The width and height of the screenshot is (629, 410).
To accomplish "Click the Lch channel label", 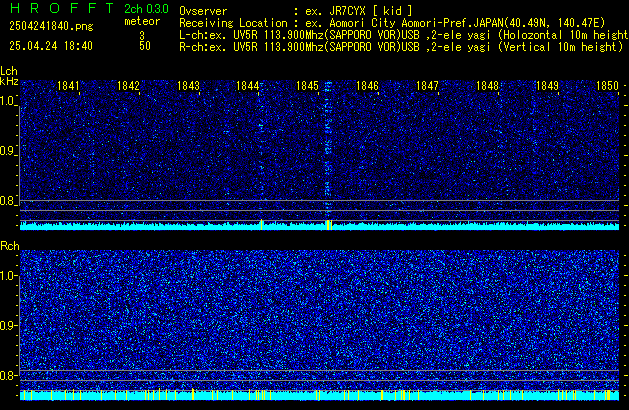I will click(9, 71).
